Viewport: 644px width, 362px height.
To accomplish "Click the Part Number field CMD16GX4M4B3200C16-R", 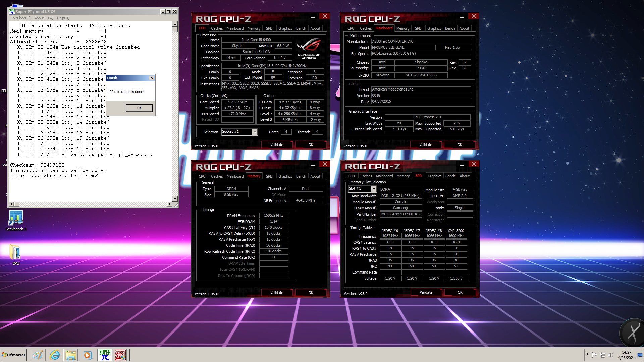I will tap(400, 214).
